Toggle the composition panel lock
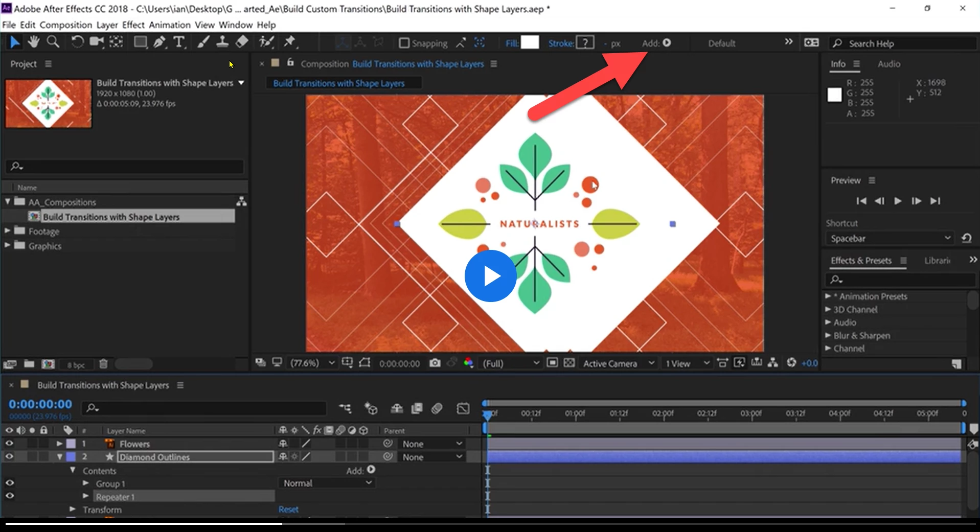Viewport: 980px width, 532px height. [290, 63]
